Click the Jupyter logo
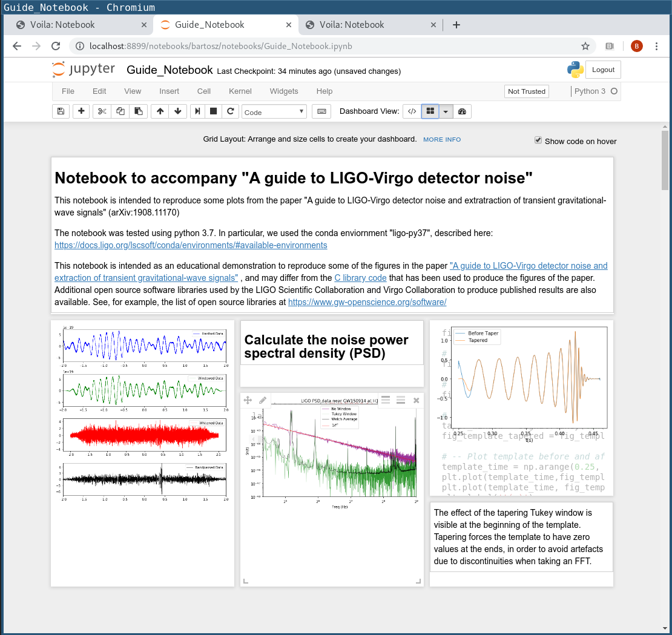This screenshot has width=672, height=635. 84,70
